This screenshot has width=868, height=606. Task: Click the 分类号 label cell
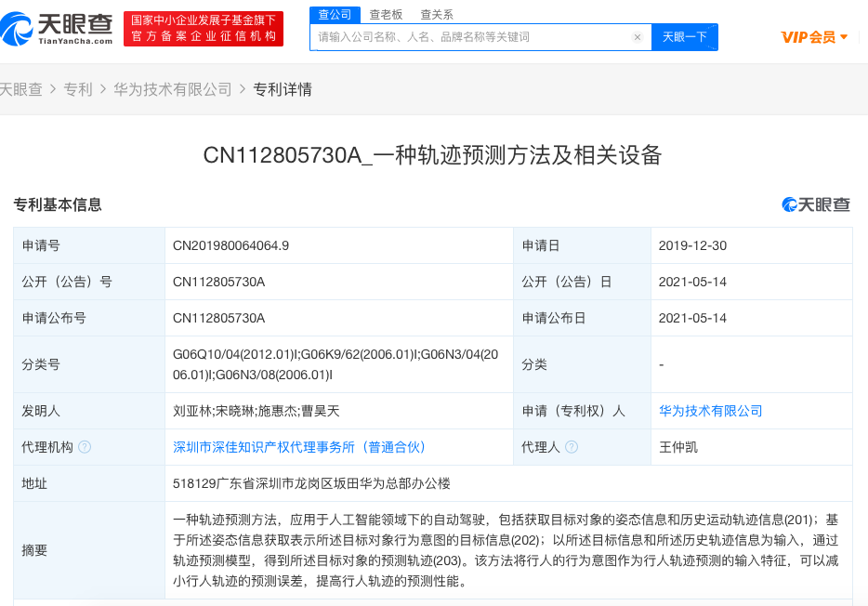(89, 364)
